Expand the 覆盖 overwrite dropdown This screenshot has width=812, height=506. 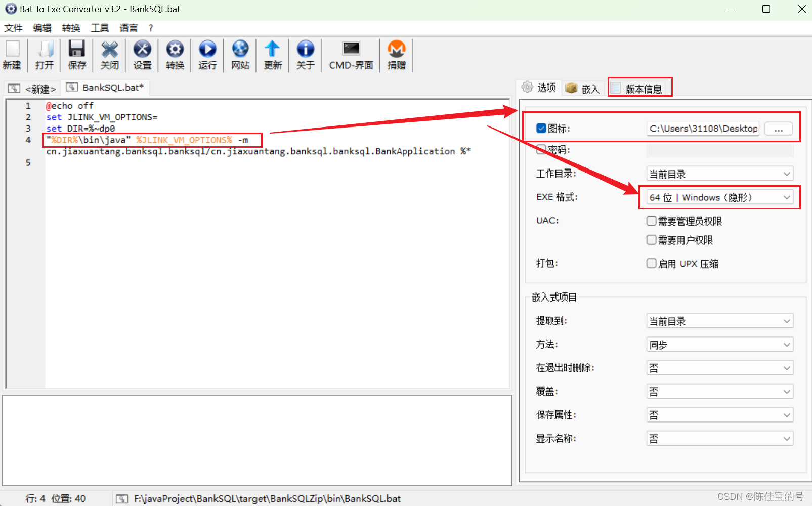(x=720, y=392)
